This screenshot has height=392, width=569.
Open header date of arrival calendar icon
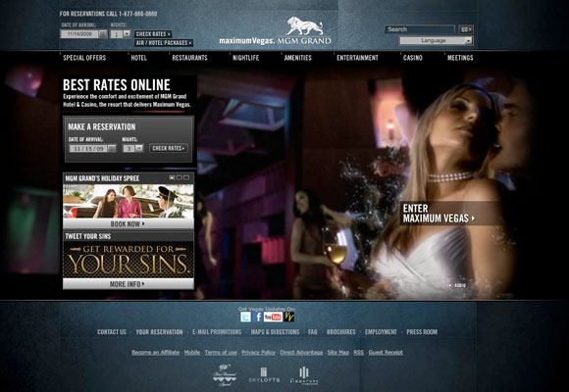[x=103, y=34]
